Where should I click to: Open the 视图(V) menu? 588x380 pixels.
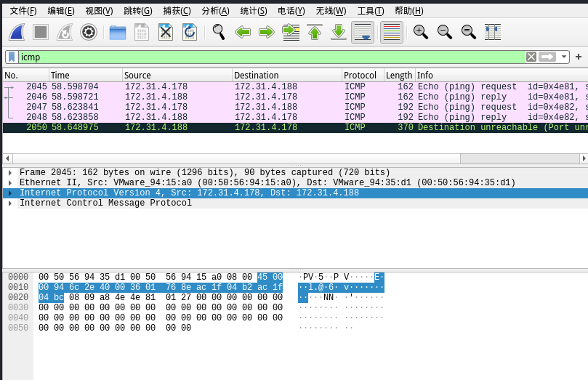click(99, 11)
